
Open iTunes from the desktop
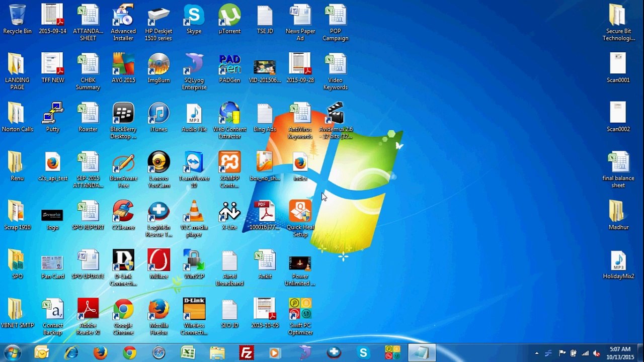158,117
